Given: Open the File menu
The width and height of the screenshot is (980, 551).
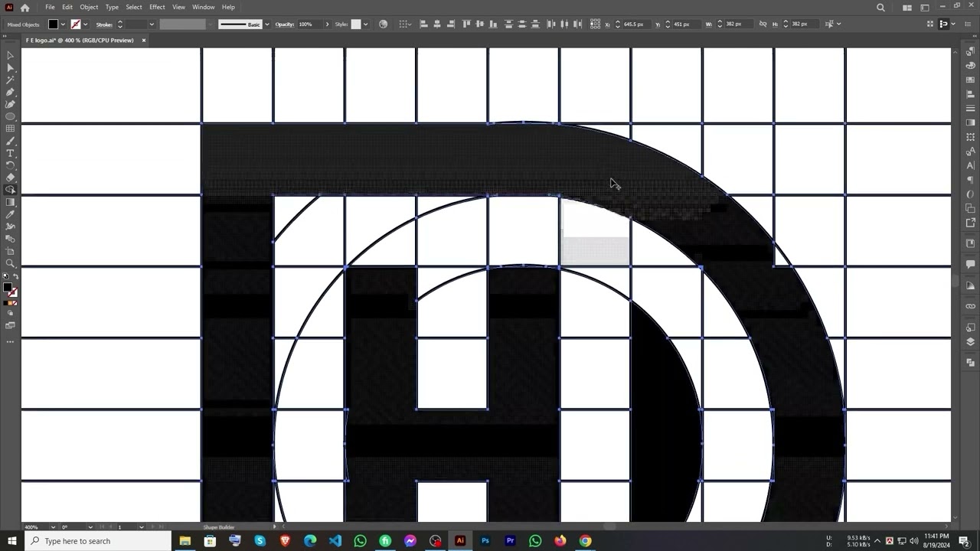Looking at the screenshot, I should pyautogui.click(x=50, y=7).
